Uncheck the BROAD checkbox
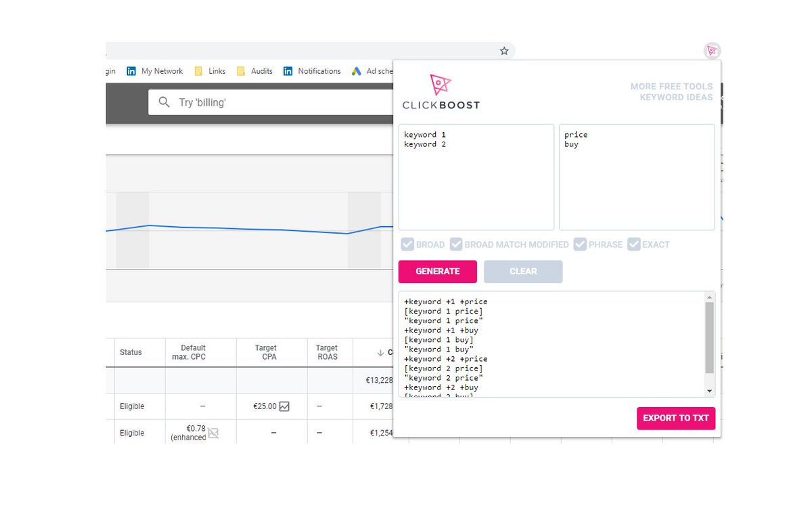This screenshot has height=508, width=812. (x=407, y=245)
